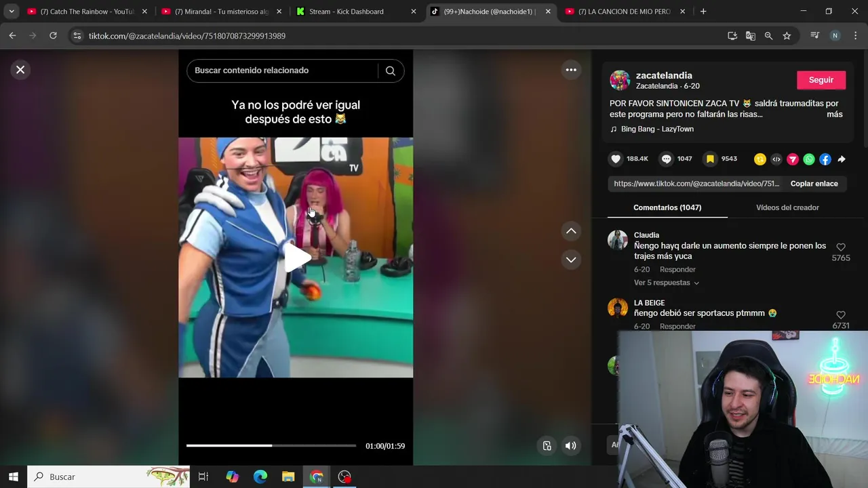The image size is (868, 488).
Task: Open Copilot icon on the taskbar
Action: [233, 476]
